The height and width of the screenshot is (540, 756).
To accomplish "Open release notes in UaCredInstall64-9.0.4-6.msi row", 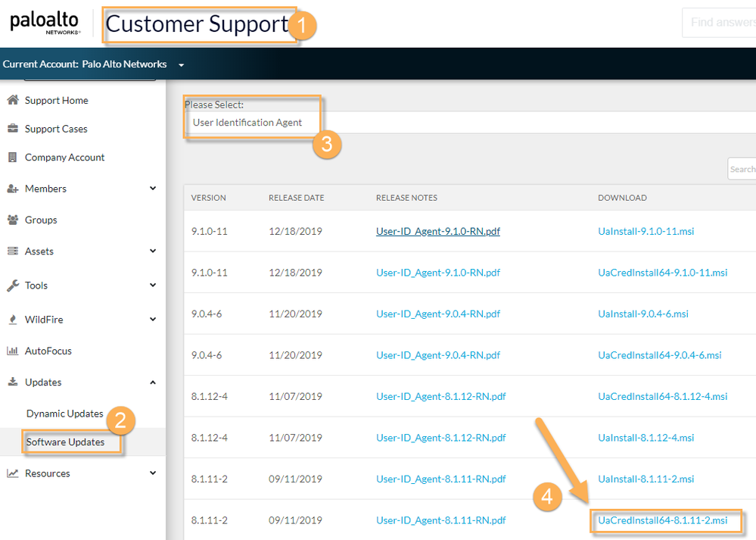I will pyautogui.click(x=438, y=355).
